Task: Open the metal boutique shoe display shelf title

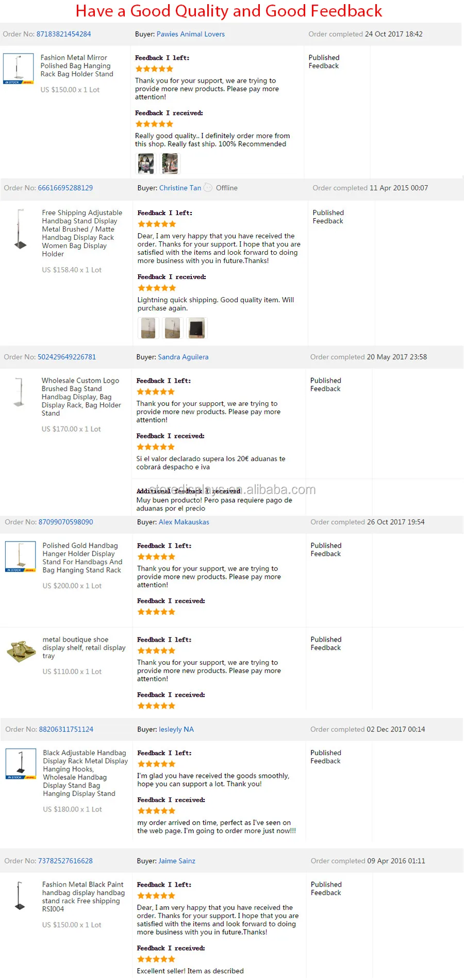Action: 84,647
